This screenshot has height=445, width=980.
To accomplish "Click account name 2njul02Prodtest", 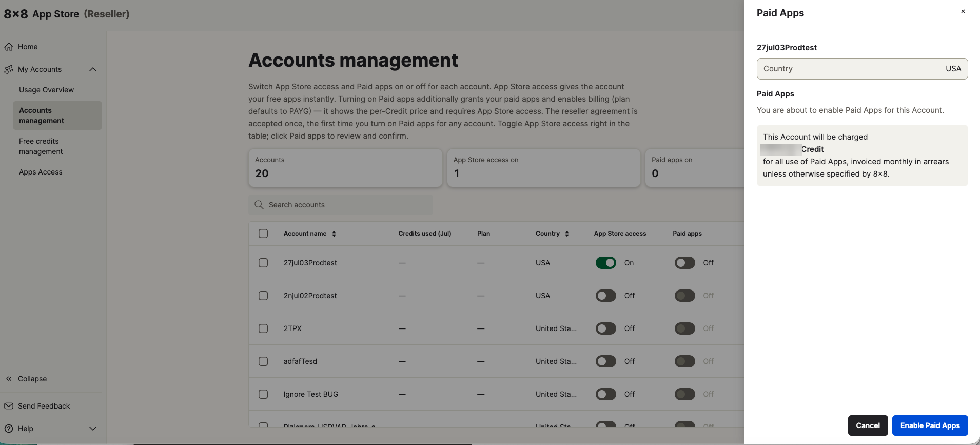I will 310,296.
